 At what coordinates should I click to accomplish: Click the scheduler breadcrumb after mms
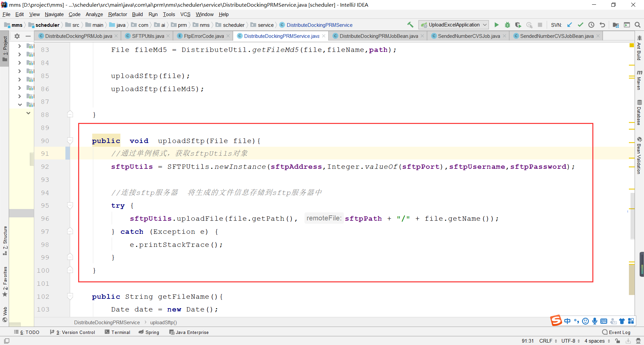[x=44, y=25]
